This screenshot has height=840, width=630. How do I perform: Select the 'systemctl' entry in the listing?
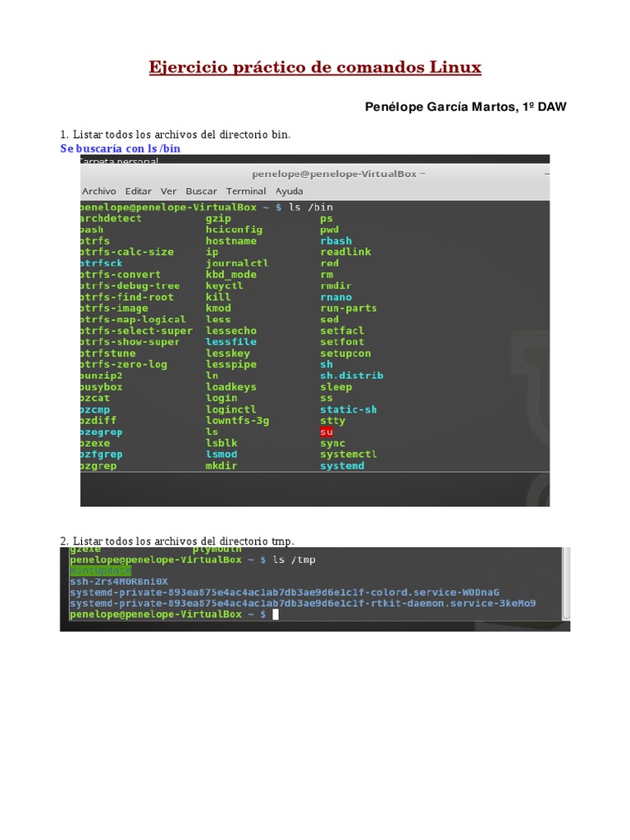click(349, 454)
